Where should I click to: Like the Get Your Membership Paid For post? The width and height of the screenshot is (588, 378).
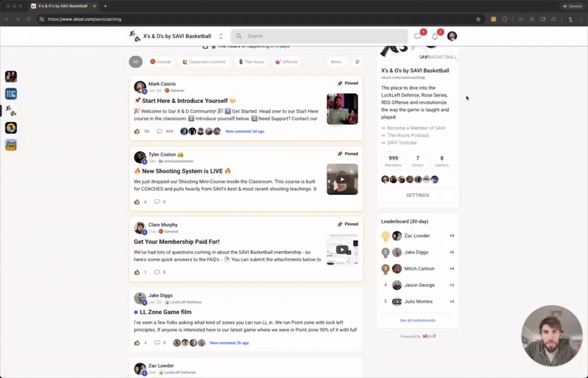(137, 272)
